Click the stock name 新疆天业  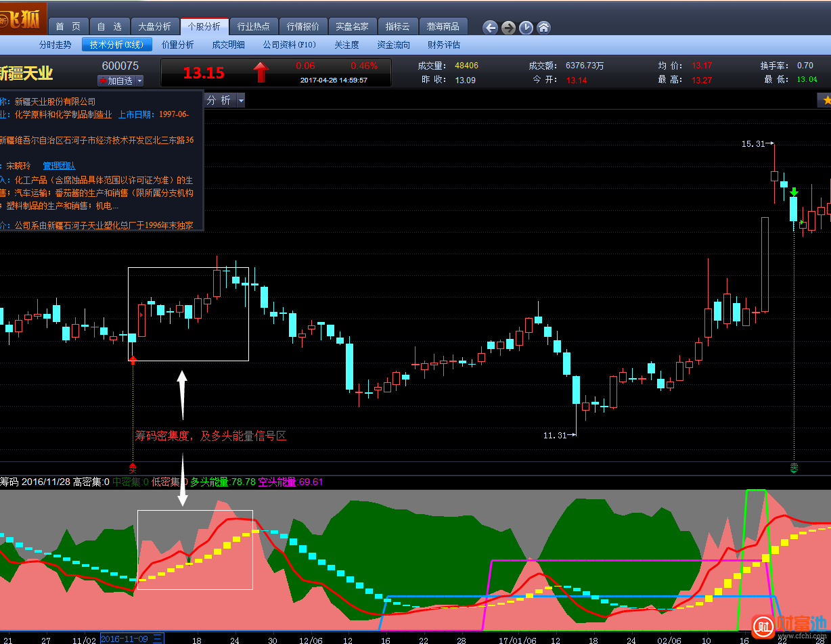coord(26,73)
